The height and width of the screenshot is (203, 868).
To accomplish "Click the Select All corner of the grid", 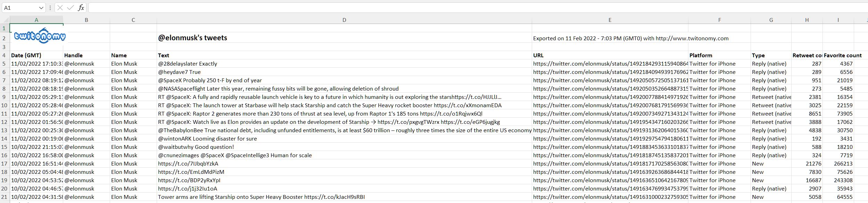I will coord(5,20).
